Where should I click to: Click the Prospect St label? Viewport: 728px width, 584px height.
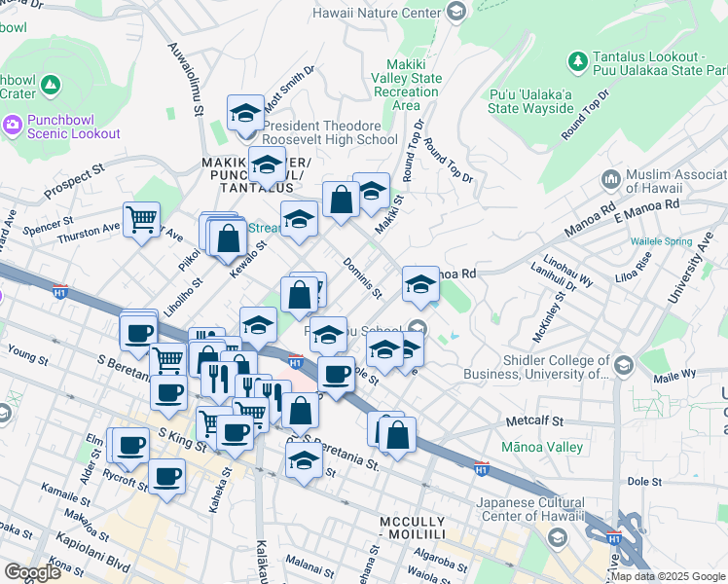point(74,181)
